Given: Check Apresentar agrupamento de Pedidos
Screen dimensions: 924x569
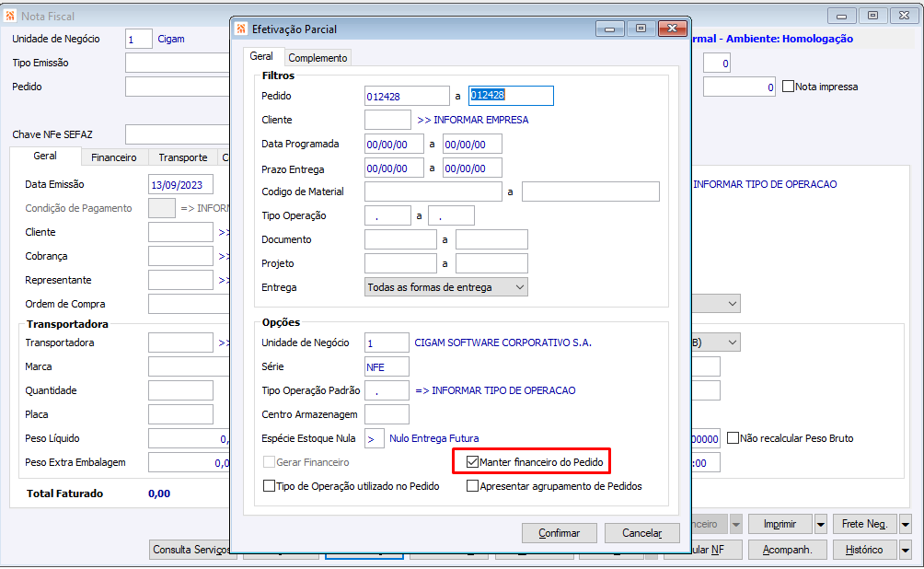Looking at the screenshot, I should 472,486.
